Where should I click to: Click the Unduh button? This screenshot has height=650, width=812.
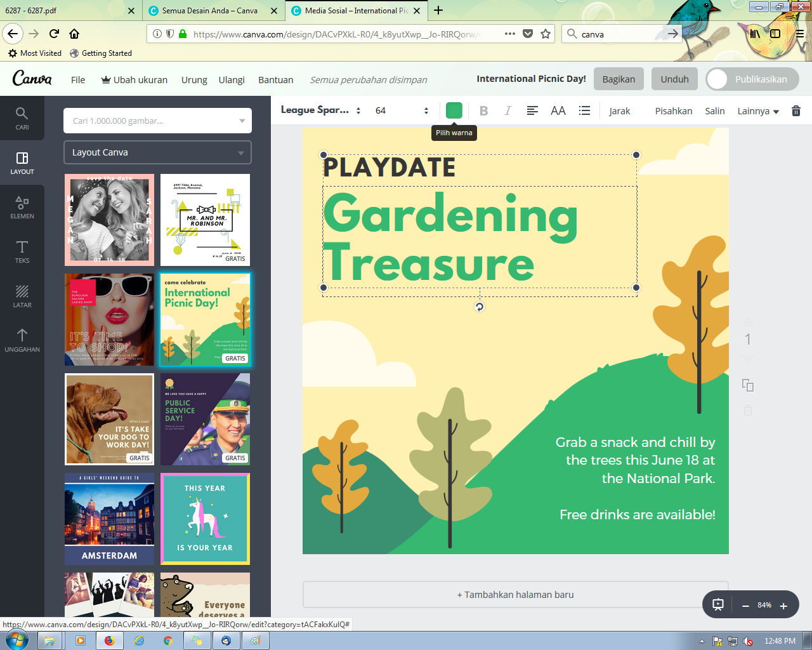[674, 79]
